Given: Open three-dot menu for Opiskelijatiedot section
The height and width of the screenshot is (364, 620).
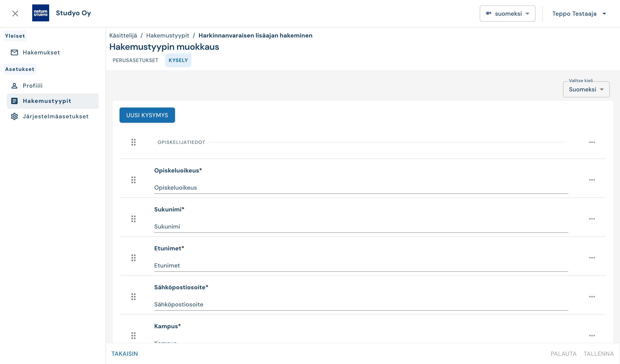Looking at the screenshot, I should pyautogui.click(x=592, y=142).
